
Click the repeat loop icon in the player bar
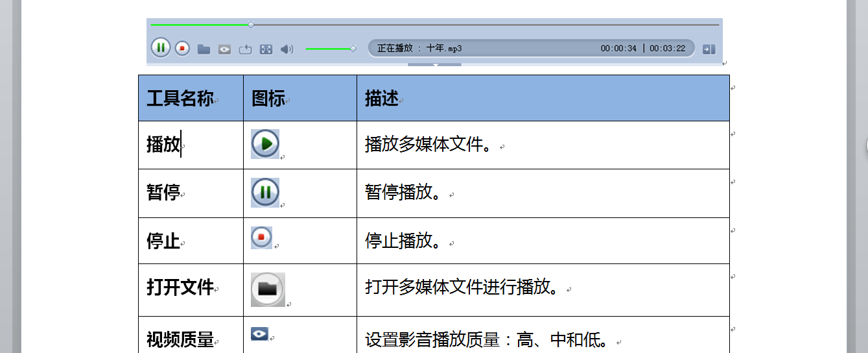pyautogui.click(x=245, y=49)
